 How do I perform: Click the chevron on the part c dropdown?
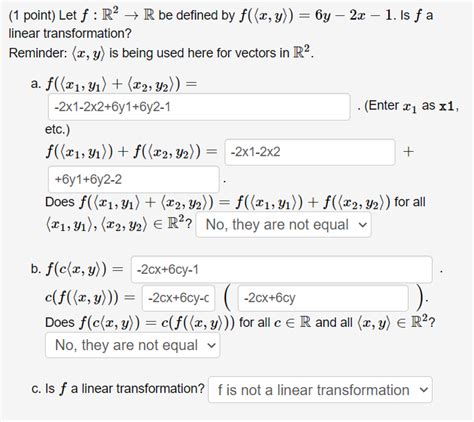click(x=423, y=390)
